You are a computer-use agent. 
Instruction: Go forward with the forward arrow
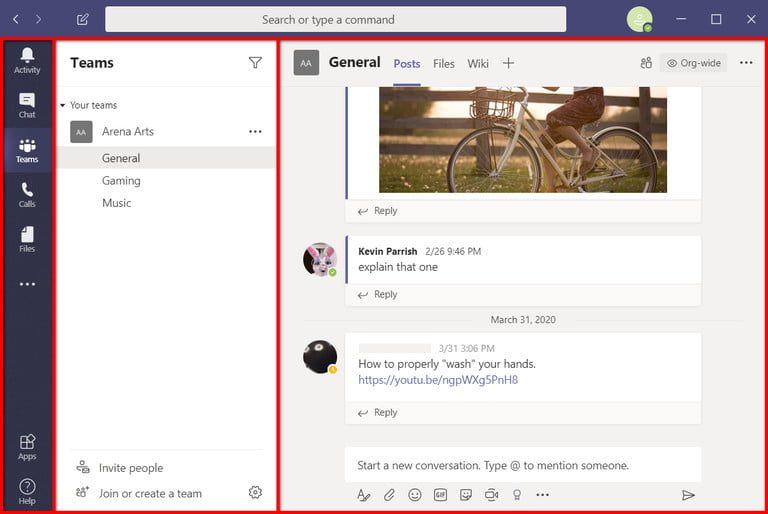(x=38, y=20)
